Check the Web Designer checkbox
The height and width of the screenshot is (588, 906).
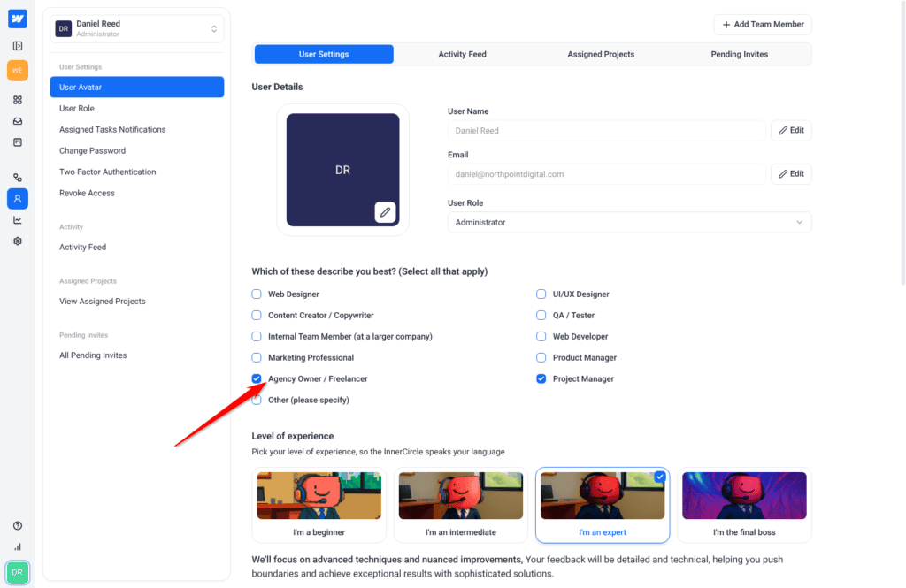(257, 294)
